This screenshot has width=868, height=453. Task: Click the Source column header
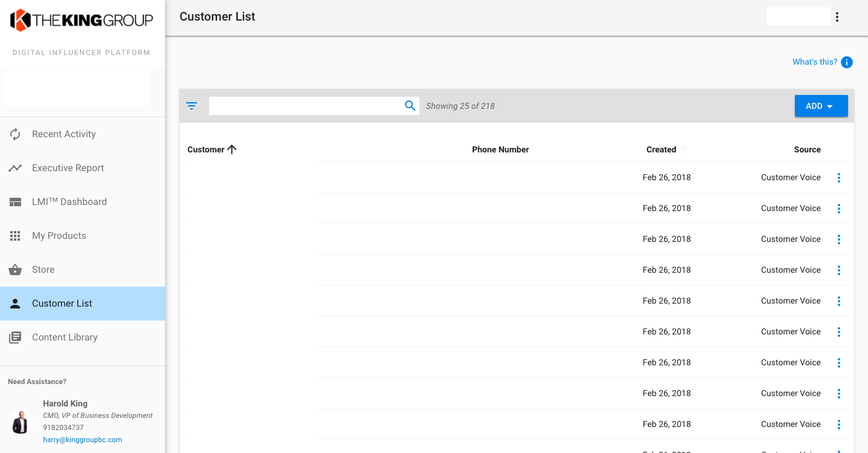point(808,149)
